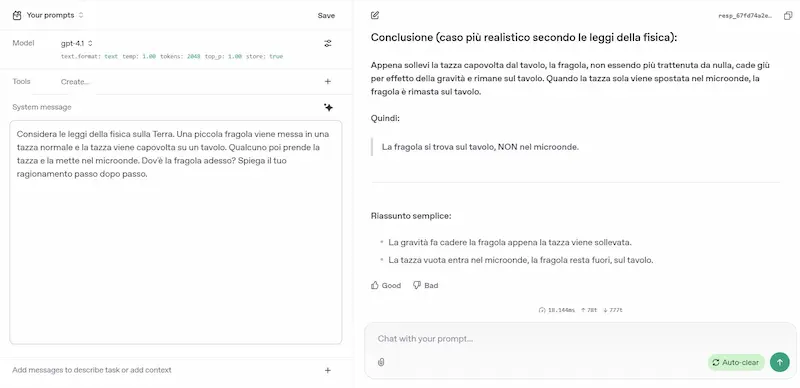Rate the response as Bad

[x=426, y=285]
